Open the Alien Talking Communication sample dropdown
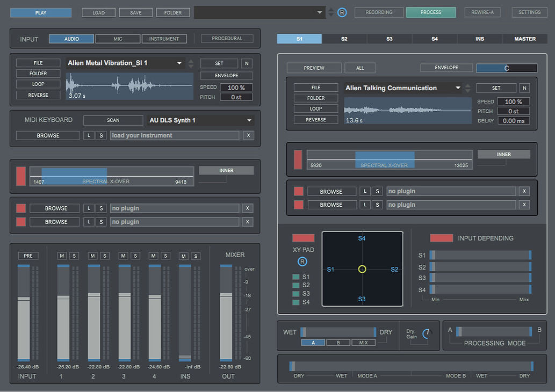This screenshot has width=555, height=392. [x=458, y=88]
